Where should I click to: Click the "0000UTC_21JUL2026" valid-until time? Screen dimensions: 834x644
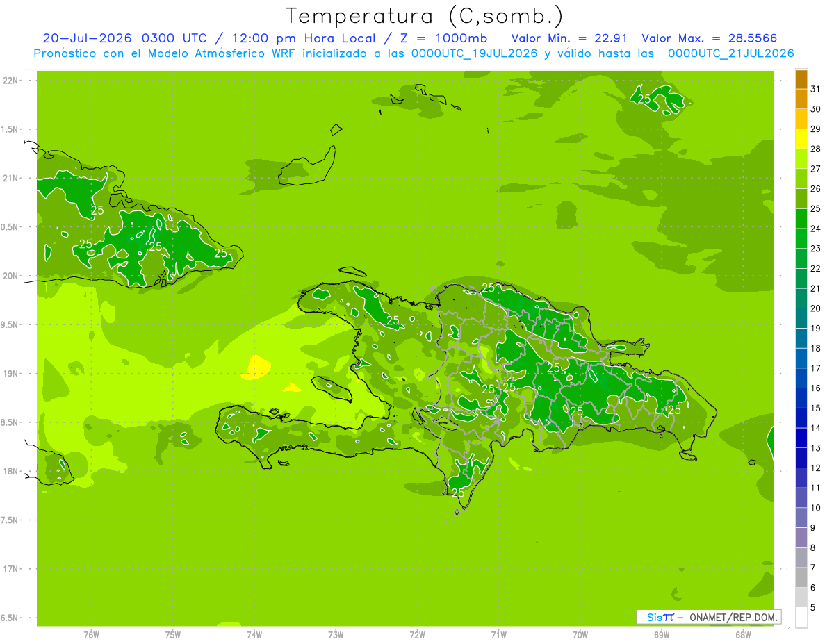coord(730,53)
